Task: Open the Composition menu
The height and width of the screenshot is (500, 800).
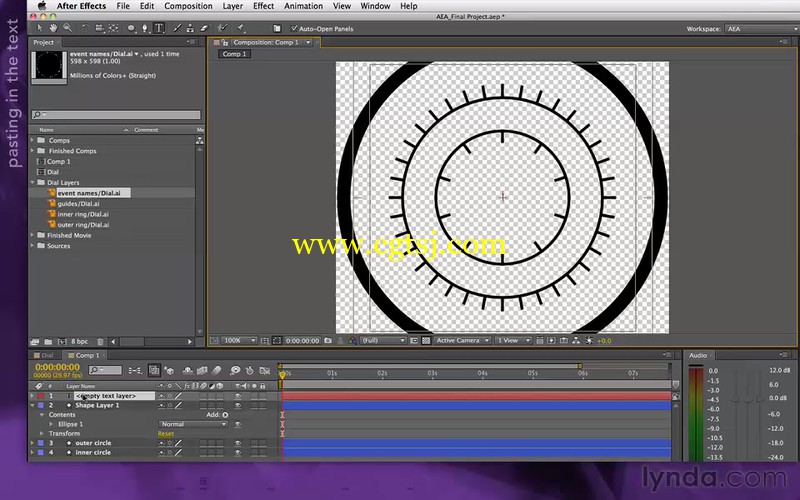Action: [188, 6]
